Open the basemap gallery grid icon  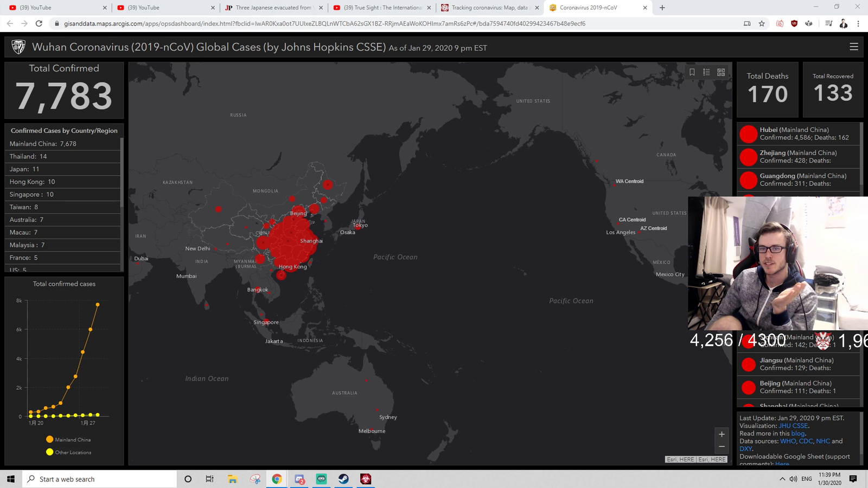[721, 72]
